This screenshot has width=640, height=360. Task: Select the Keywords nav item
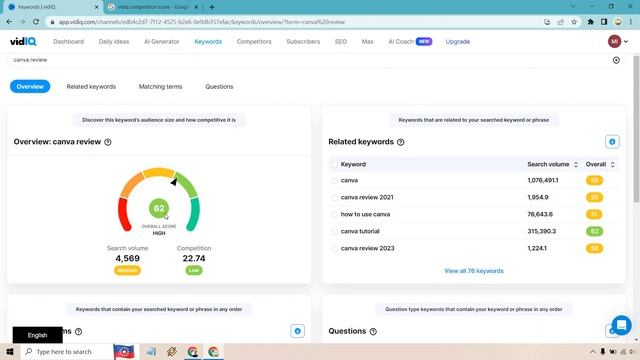tap(208, 42)
